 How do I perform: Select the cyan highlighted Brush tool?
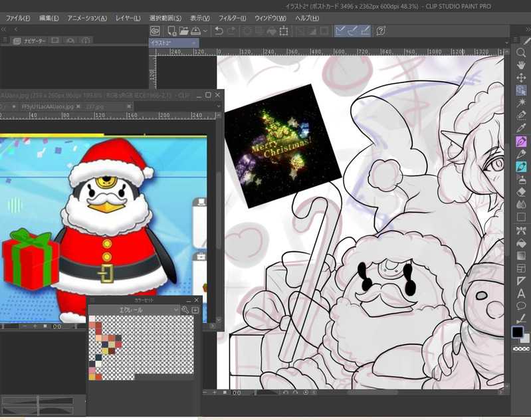[x=521, y=167]
